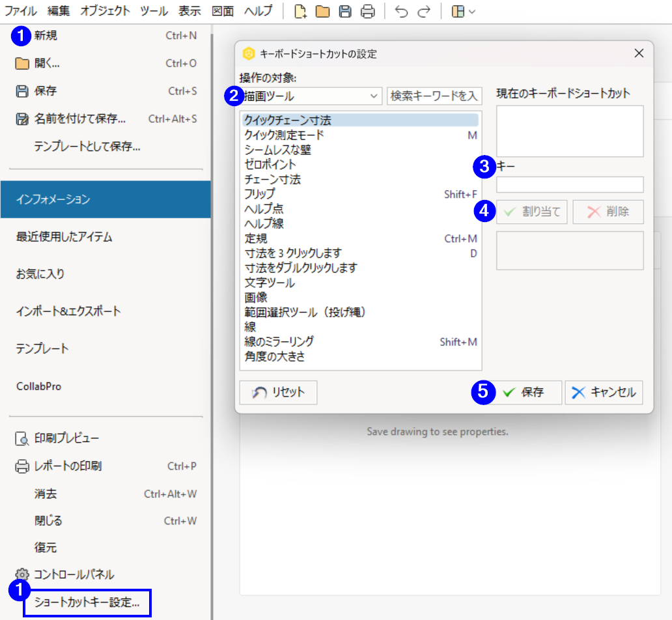Select 線のミラーリング list entry
Screen dimensions: 672x620
point(361,342)
